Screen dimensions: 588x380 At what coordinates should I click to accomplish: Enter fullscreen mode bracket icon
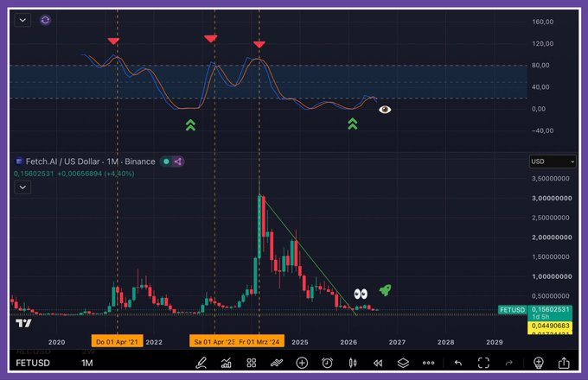483,363
